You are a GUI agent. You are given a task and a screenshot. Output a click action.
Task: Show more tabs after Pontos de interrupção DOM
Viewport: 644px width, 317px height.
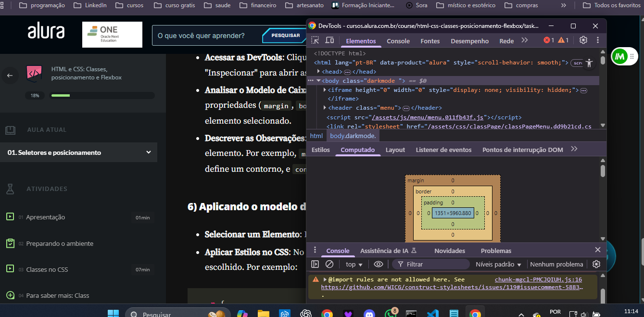pos(574,149)
